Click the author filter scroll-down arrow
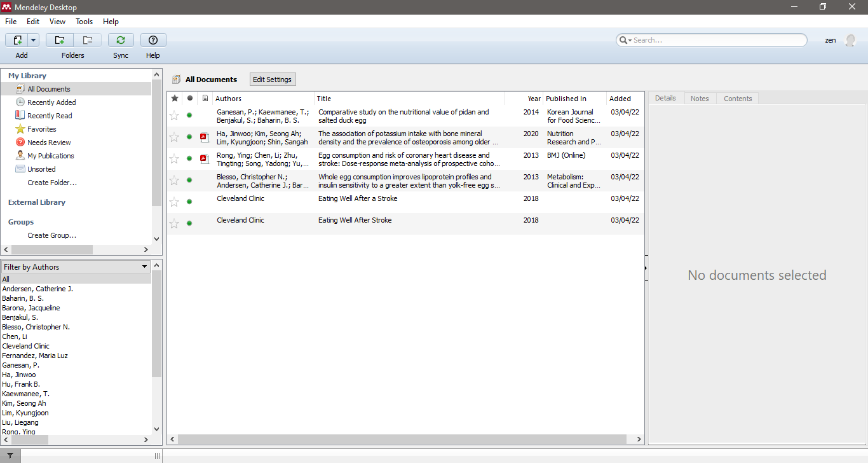This screenshot has width=868, height=463. tap(157, 430)
